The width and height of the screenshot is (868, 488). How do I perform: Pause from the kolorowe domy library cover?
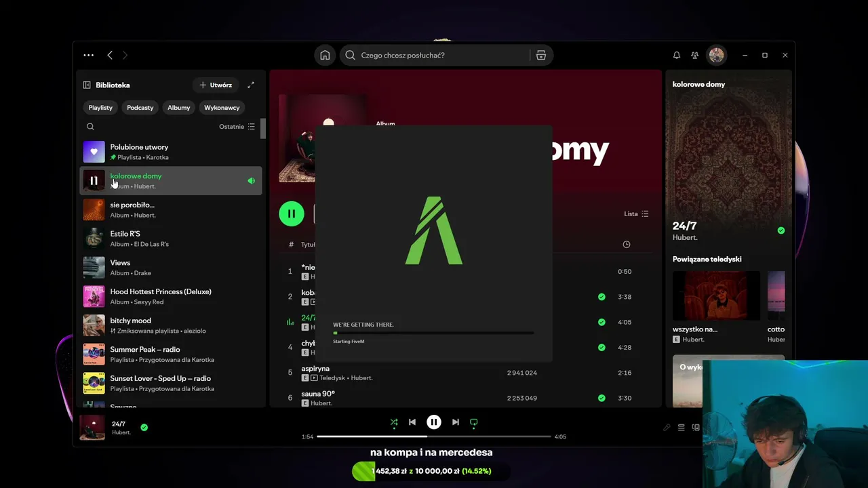94,181
